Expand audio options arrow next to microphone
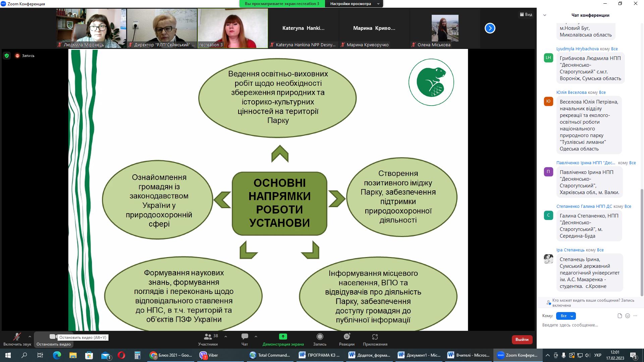The width and height of the screenshot is (644, 362). point(30,337)
